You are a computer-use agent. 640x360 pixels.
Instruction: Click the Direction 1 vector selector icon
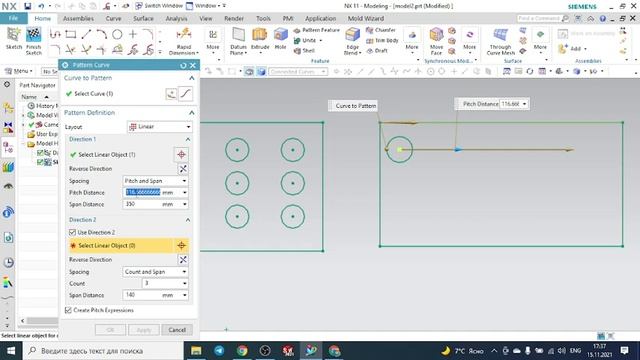click(182, 155)
